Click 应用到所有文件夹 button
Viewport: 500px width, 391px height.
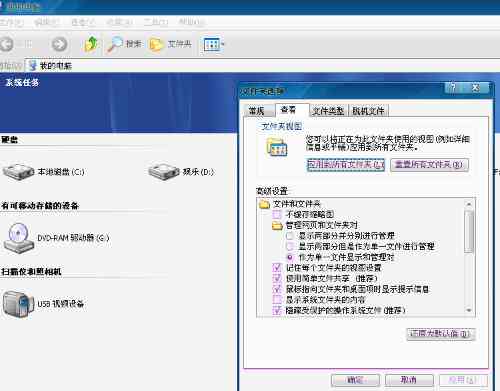[x=346, y=165]
